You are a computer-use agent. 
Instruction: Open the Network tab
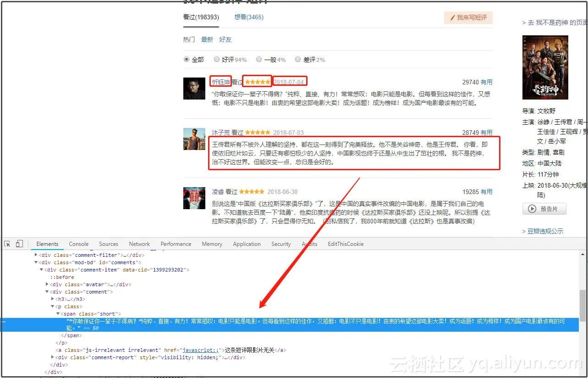pos(139,244)
